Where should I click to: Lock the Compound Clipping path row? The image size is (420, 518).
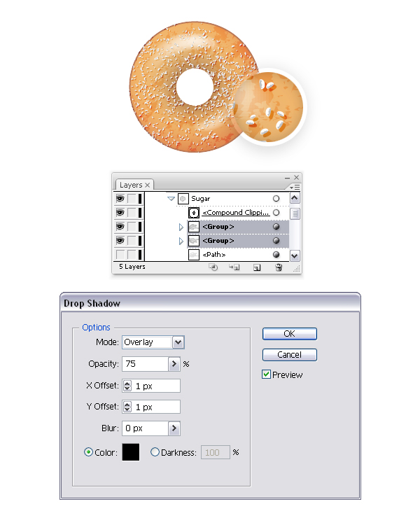132,212
